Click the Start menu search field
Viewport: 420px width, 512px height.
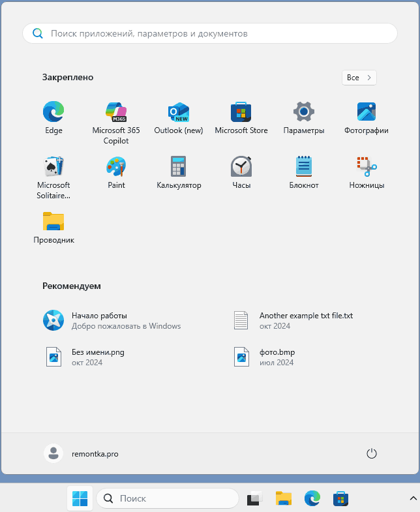pos(210,33)
